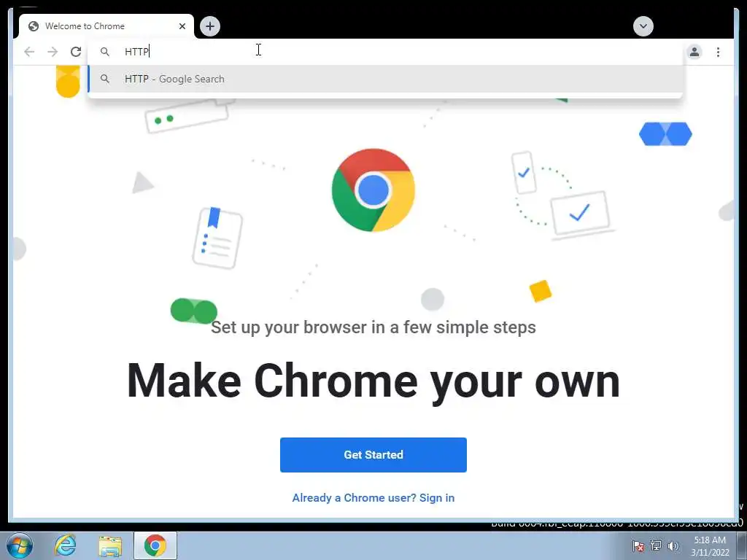Open a new tab with plus button
Image resolution: width=747 pixels, height=560 pixels.
pos(210,26)
